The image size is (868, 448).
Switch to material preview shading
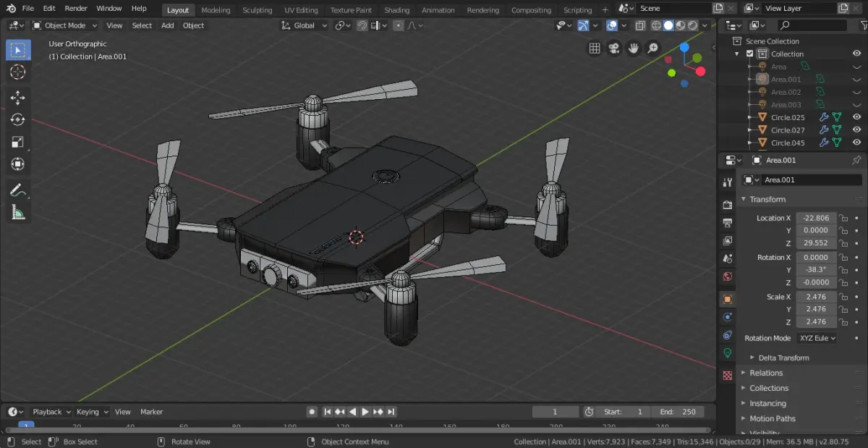681,25
